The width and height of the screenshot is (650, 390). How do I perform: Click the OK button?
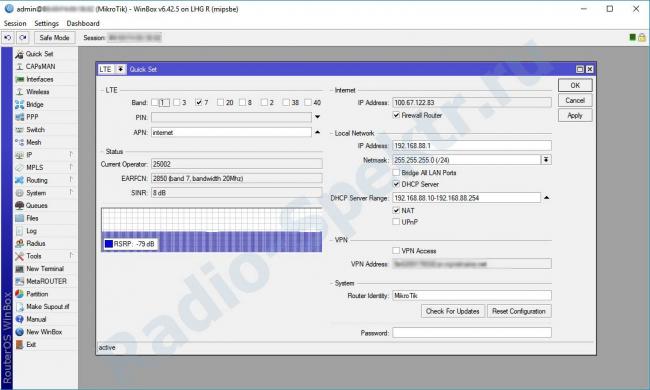coord(575,85)
